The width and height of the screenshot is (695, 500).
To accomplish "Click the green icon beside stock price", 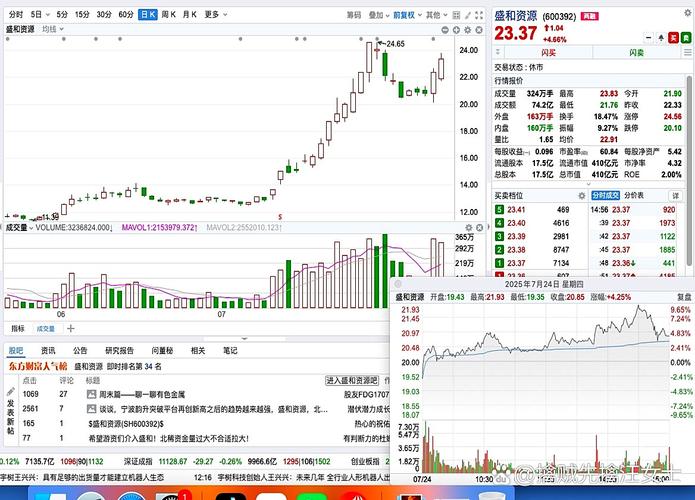I will 684,36.
